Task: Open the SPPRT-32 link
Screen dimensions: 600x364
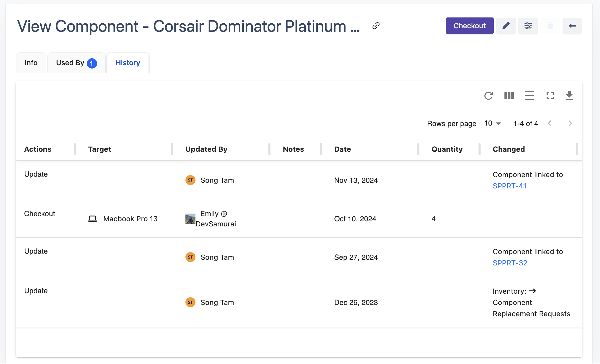Action: pyautogui.click(x=510, y=263)
